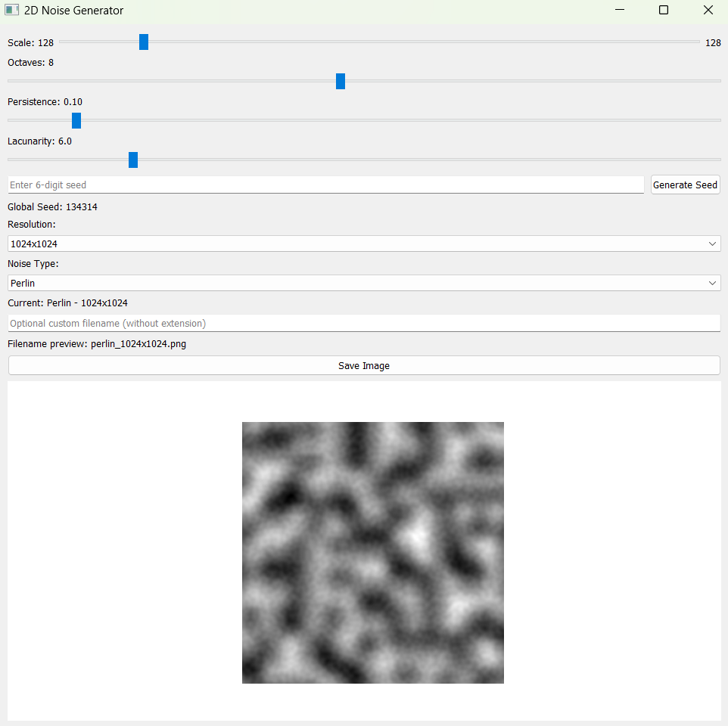
Task: Click the Global Seed 134314 label
Action: 52,206
